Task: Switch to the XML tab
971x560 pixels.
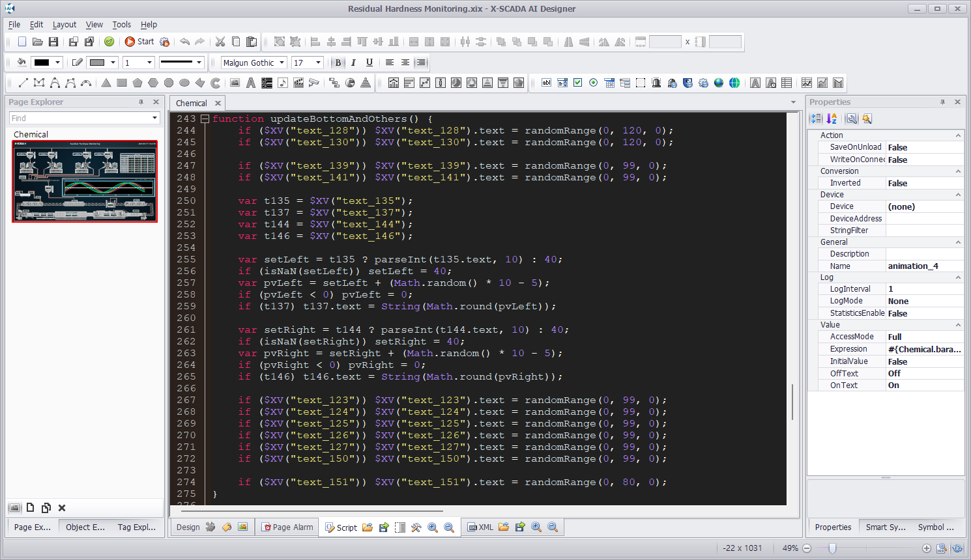Action: pos(481,527)
